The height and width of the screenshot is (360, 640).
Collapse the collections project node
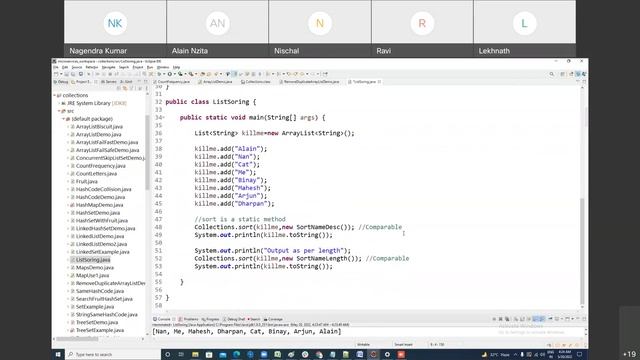pyautogui.click(x=54, y=95)
